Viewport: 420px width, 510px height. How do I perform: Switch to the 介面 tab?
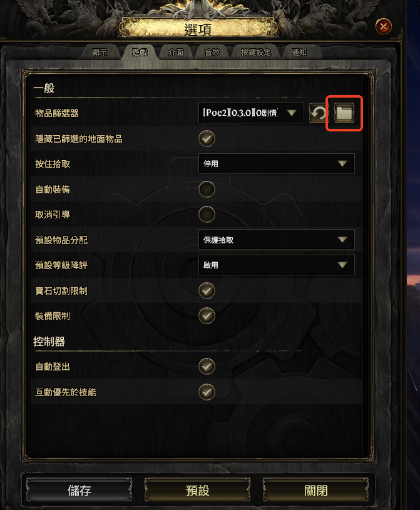coord(176,53)
